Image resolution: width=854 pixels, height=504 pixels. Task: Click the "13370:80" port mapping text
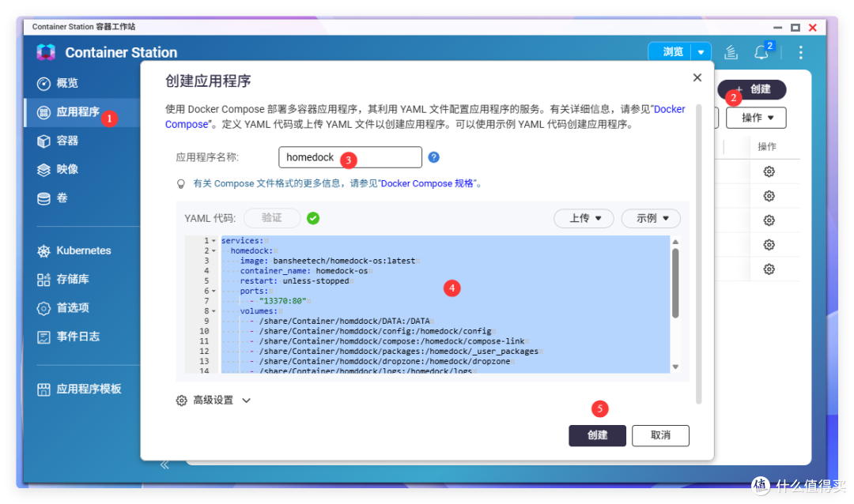click(x=282, y=301)
